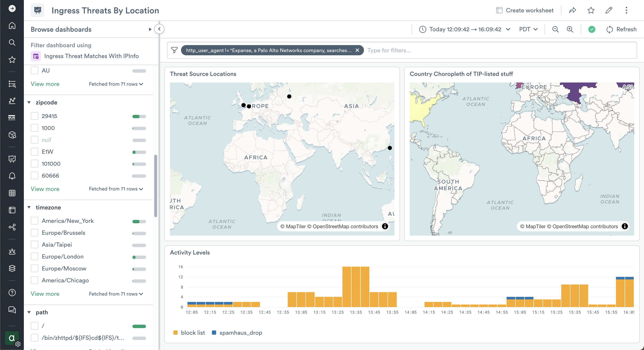
Task: Open the time range picker dropdown
Action: click(464, 29)
